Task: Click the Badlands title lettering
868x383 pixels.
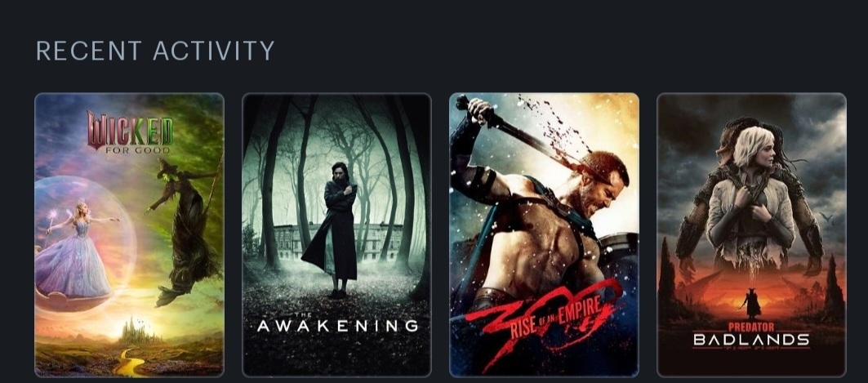Action: tap(751, 339)
